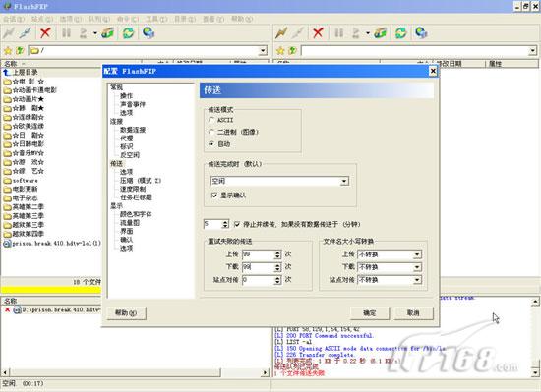Click the left pane yellow star favorites icon
Screen dimensions: 541x392
8,51
